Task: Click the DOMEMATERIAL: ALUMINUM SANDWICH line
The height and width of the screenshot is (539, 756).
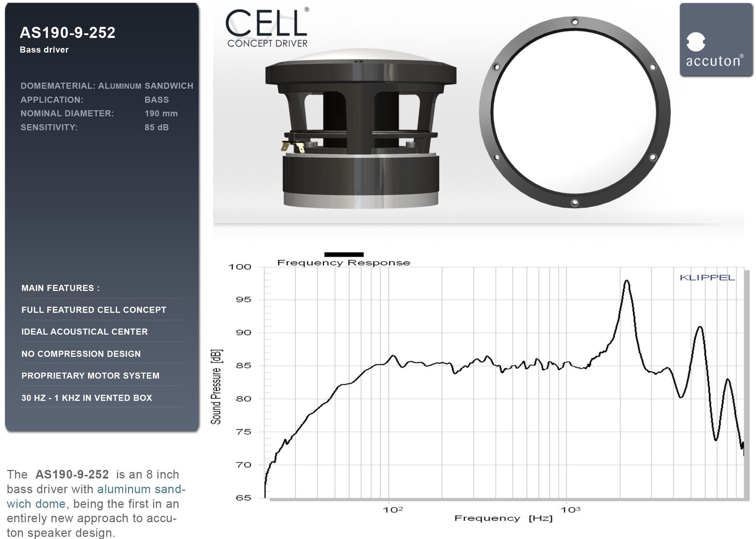Action: (107, 86)
